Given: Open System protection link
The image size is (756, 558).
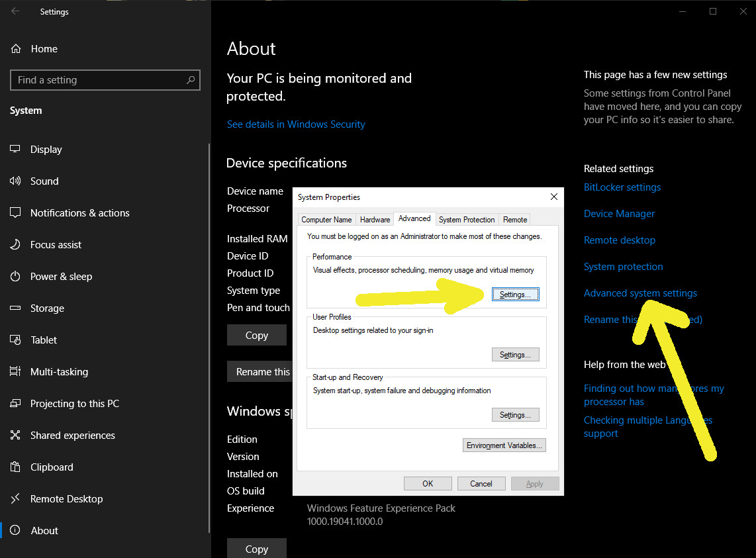Looking at the screenshot, I should point(623,267).
